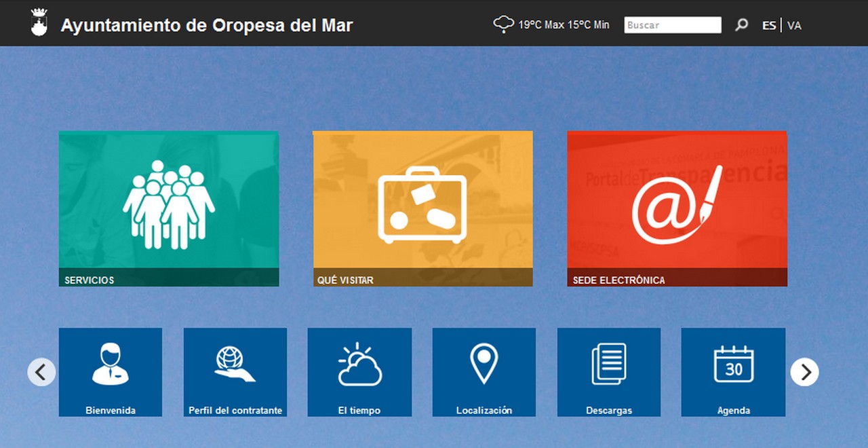Screen dimensions: 868x448
Task: Focus the Buscar search field
Action: 673,25
